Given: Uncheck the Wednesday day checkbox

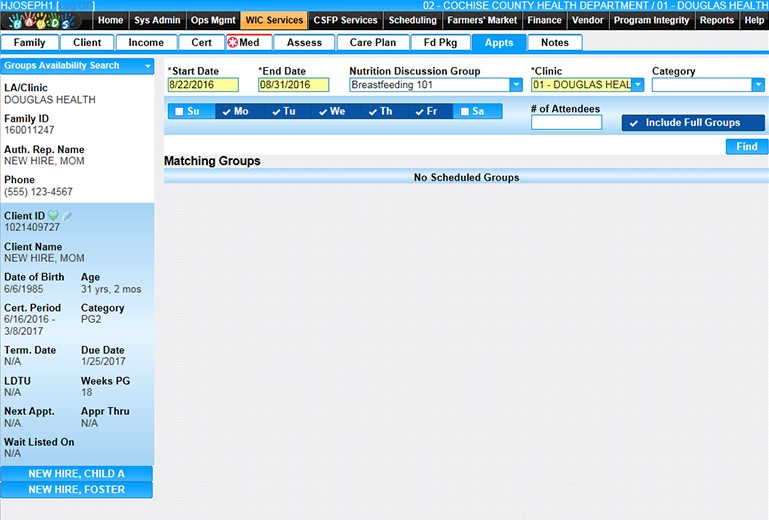Looking at the screenshot, I should coord(322,112).
